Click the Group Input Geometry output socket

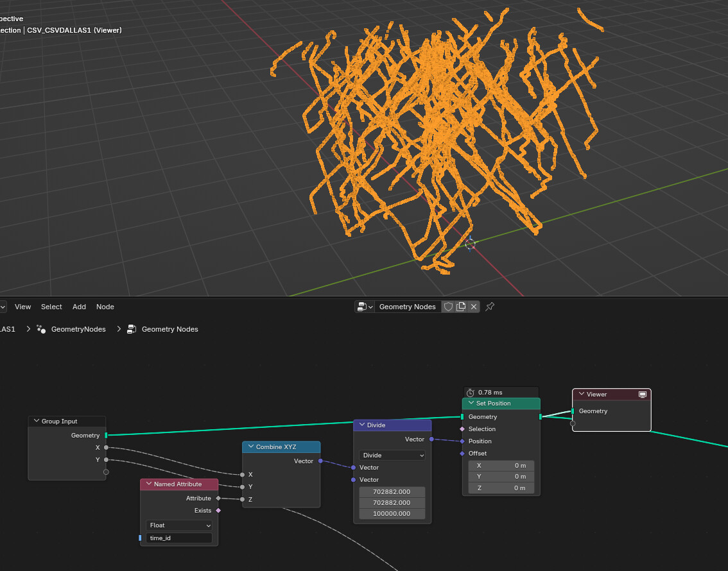click(x=106, y=435)
